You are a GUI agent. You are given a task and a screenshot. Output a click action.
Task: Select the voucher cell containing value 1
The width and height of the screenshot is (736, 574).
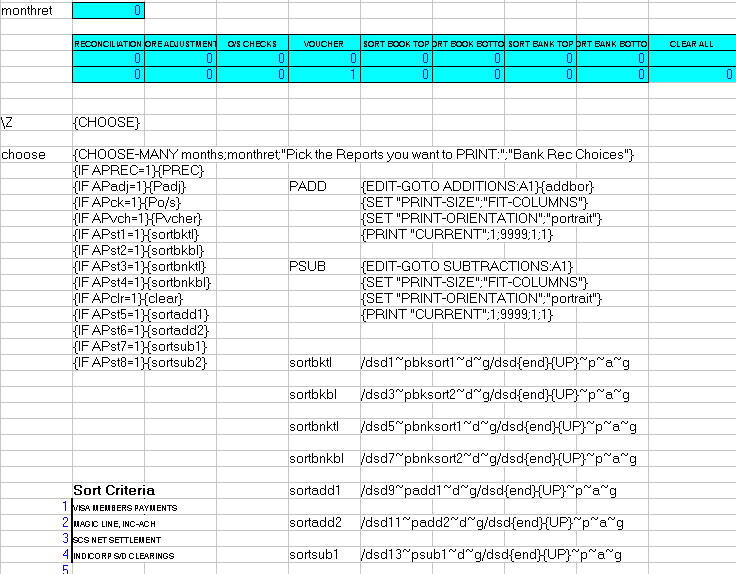324,75
